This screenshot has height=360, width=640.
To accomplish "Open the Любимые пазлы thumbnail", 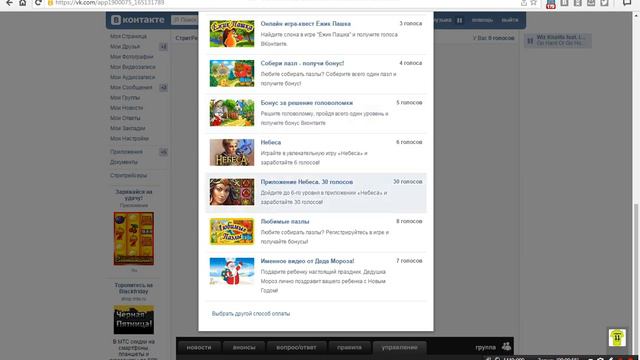I will tap(232, 231).
